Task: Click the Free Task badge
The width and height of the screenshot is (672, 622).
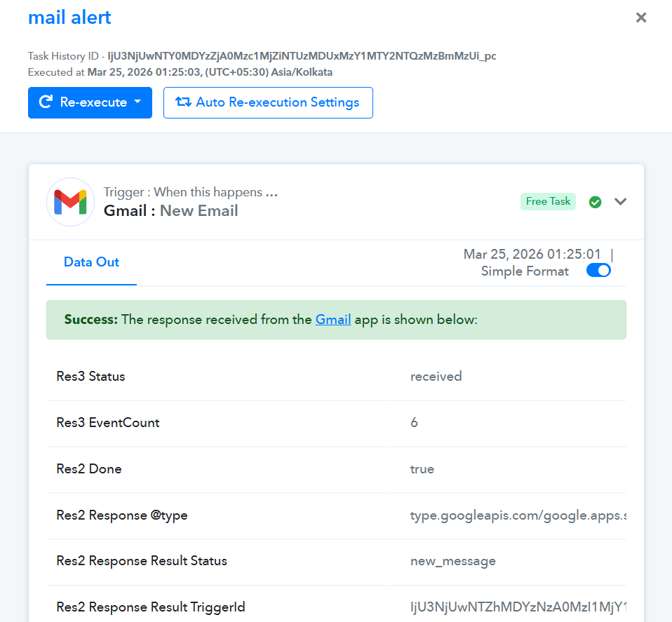Action: coord(548,201)
